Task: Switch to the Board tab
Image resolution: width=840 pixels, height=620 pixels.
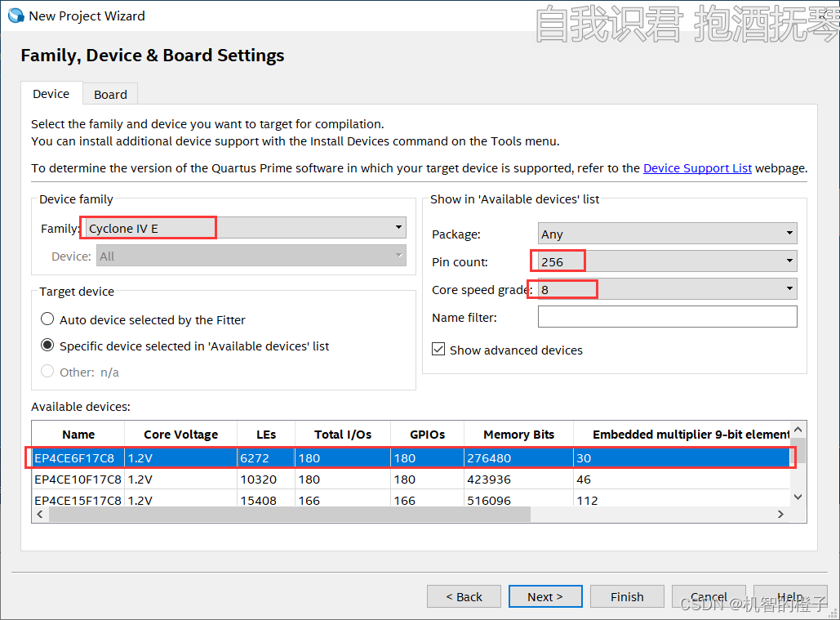Action: (110, 94)
